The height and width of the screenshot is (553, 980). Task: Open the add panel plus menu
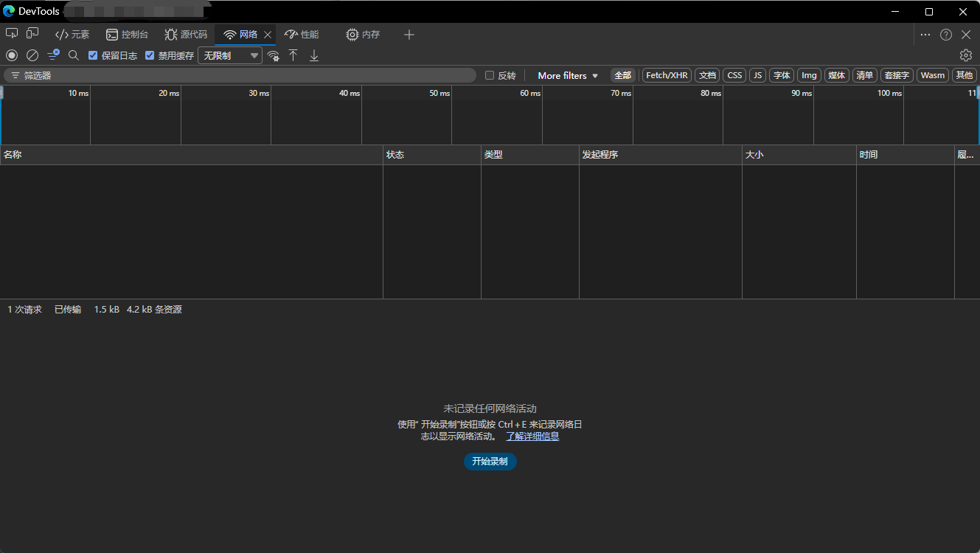pyautogui.click(x=409, y=34)
